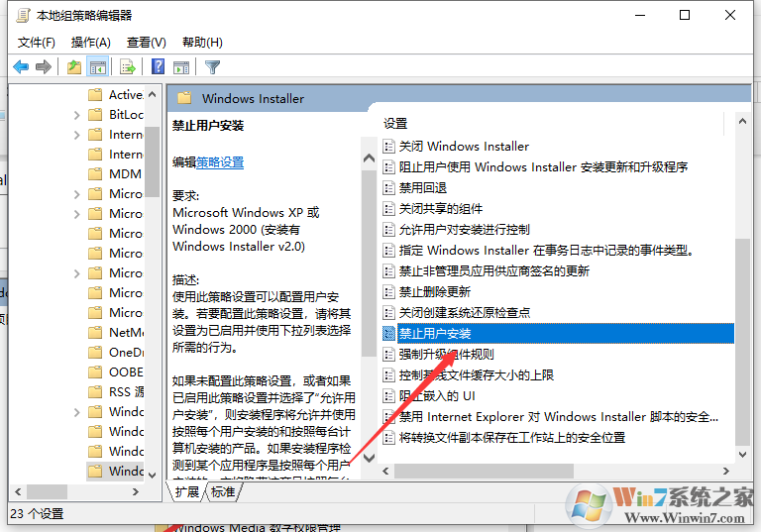Select the Active tree item
761x532 pixels.
click(x=126, y=95)
